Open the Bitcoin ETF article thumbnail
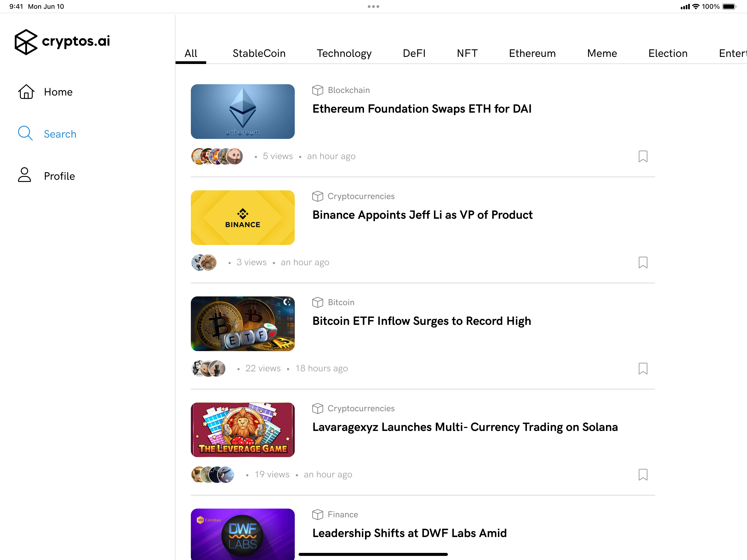Screen dimensions: 747x560 click(243, 323)
